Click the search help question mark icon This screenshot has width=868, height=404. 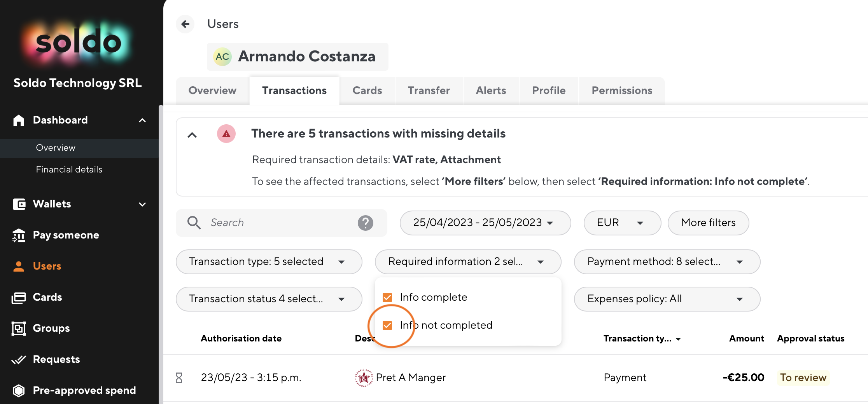pyautogui.click(x=365, y=223)
